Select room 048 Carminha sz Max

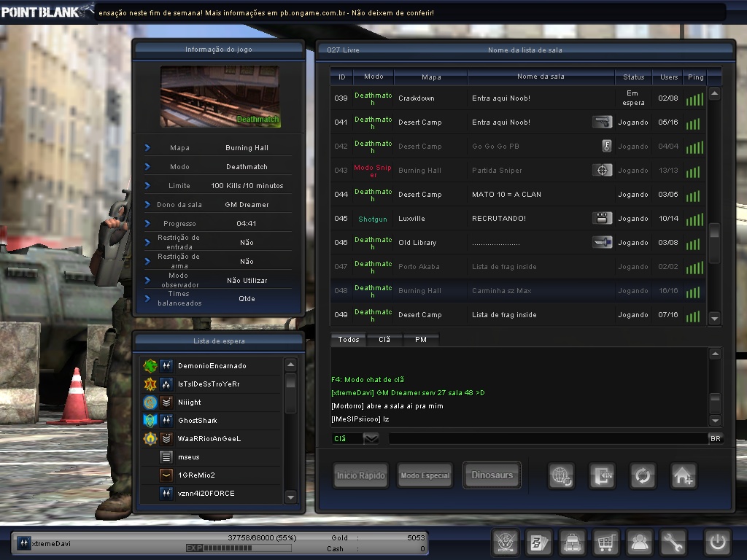click(517, 290)
